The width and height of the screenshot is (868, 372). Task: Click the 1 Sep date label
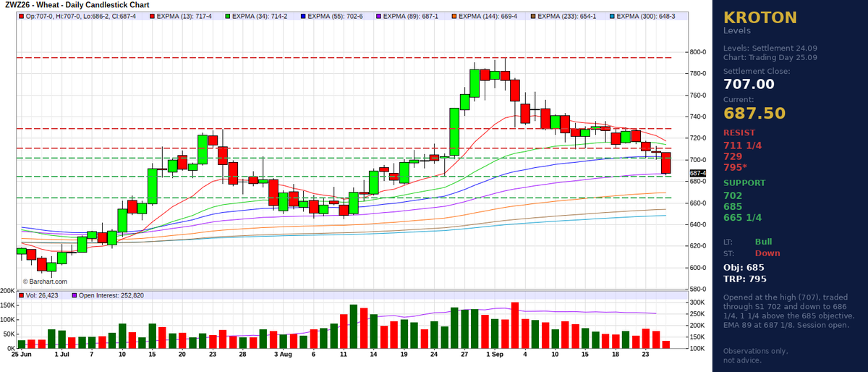[495, 355]
